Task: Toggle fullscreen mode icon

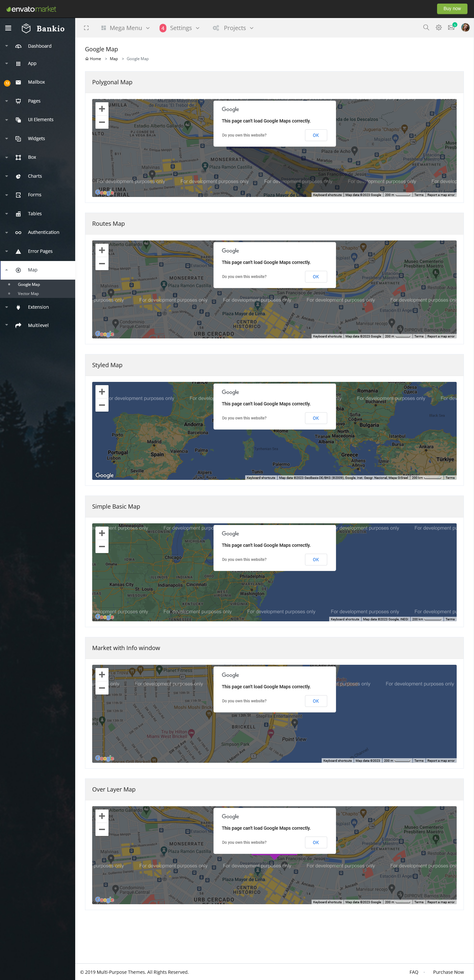Action: (x=86, y=28)
